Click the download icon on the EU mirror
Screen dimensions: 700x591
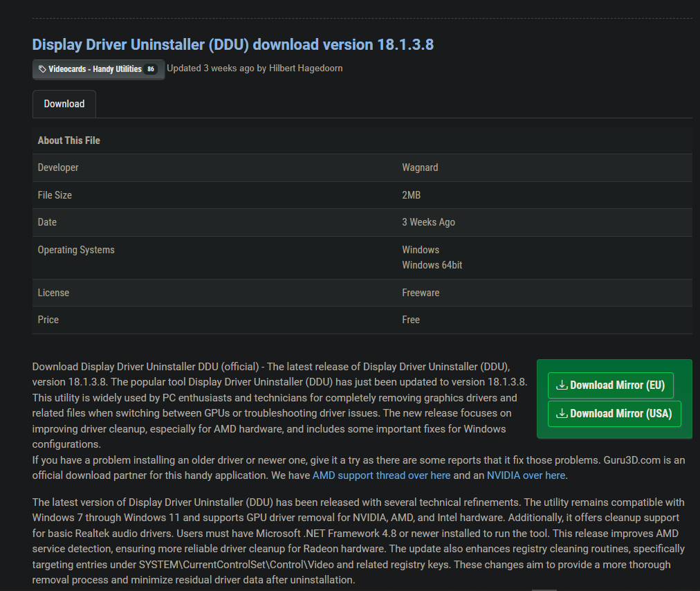(562, 385)
